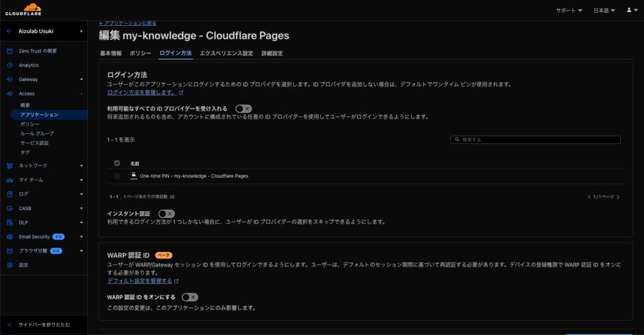Expand the Email Security section
The image size is (644, 335).
[81, 237]
